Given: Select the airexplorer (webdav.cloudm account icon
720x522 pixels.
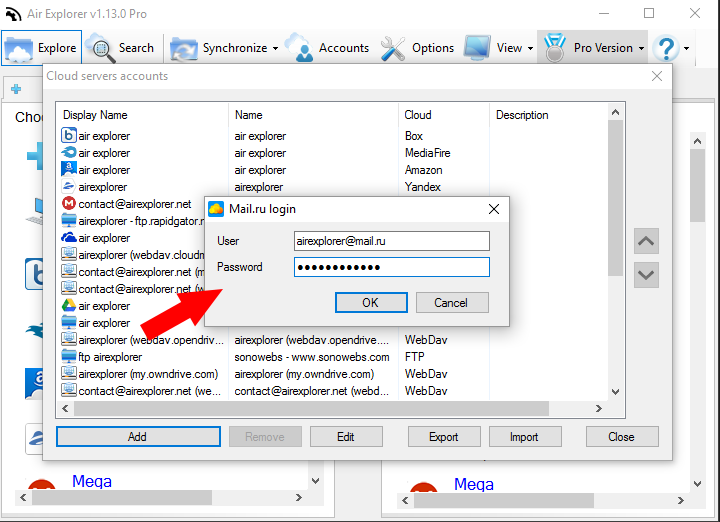Looking at the screenshot, I should click(x=68, y=254).
